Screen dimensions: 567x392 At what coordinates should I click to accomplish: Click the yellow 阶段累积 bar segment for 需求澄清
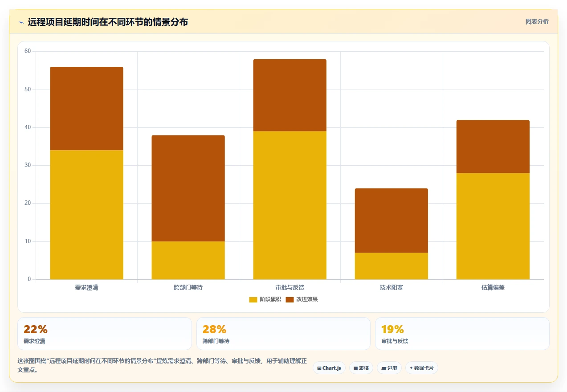click(x=86, y=215)
